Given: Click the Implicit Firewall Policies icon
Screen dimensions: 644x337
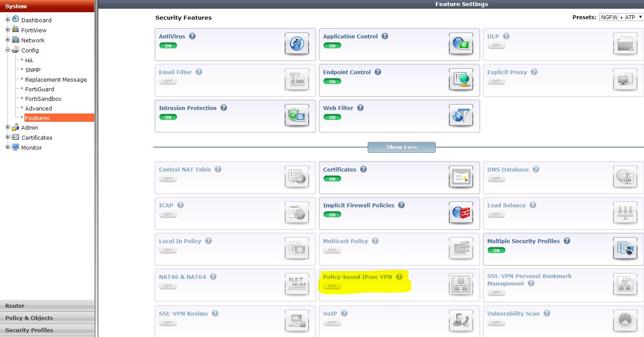Looking at the screenshot, I should (x=461, y=213).
